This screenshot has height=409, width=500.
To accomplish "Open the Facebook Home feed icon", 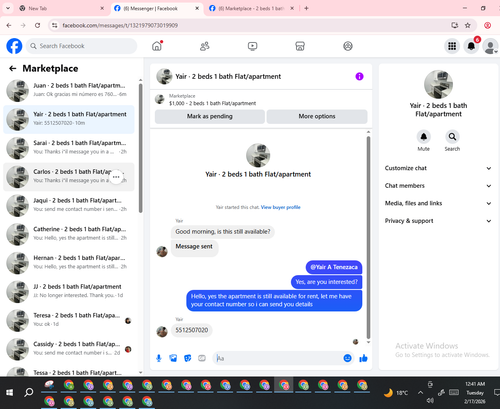I will point(157,46).
